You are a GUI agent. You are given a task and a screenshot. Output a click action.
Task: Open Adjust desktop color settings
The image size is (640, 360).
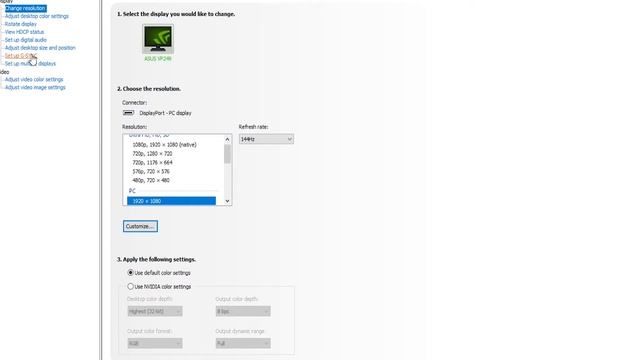pos(37,16)
